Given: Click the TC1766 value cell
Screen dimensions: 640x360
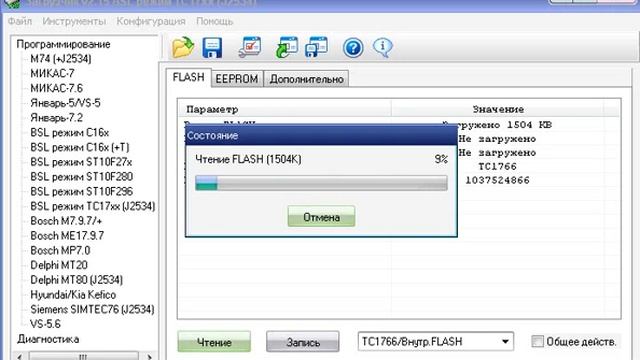Looking at the screenshot, I should pyautogui.click(x=497, y=166).
